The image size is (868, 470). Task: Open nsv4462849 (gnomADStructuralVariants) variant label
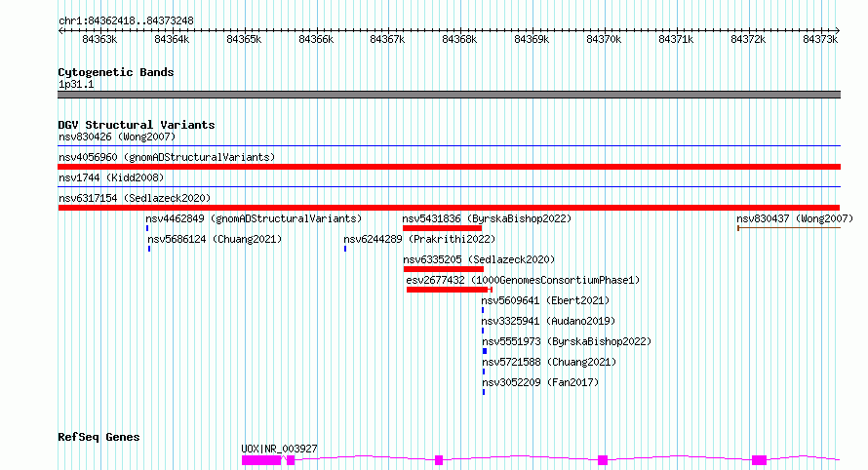(254, 218)
